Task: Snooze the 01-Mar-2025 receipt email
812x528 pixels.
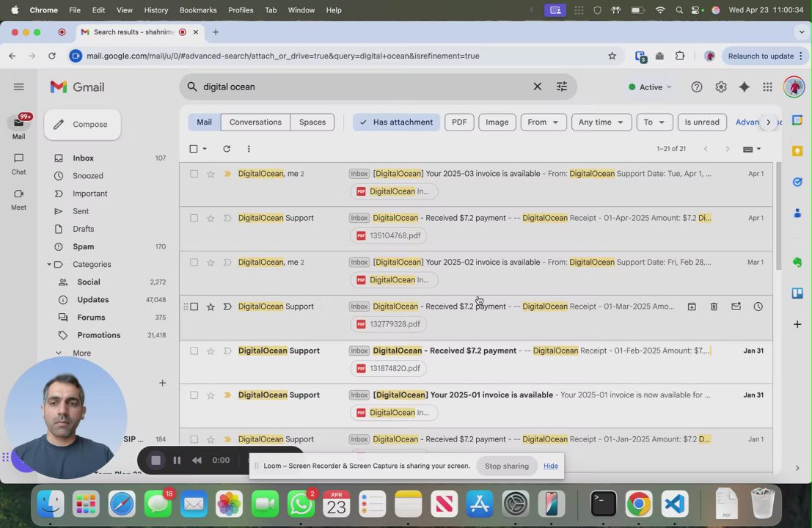Action: coord(758,307)
